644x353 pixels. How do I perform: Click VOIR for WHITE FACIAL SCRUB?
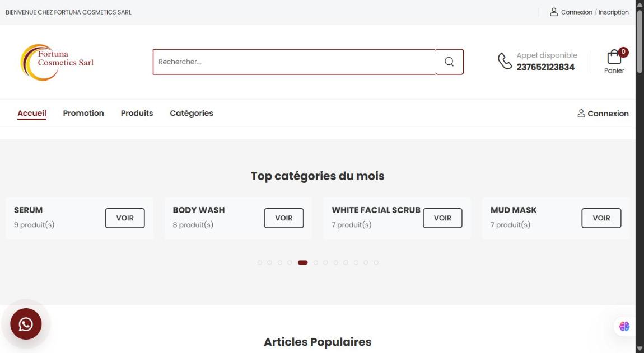(x=443, y=218)
